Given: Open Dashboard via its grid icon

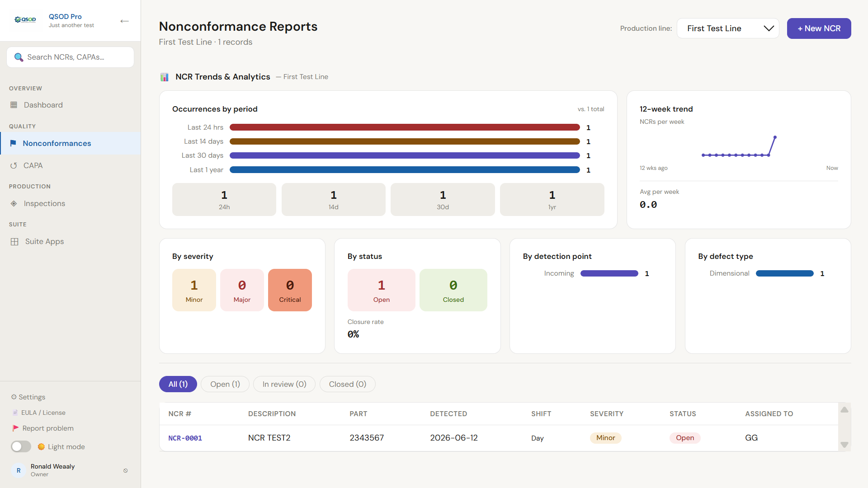Looking at the screenshot, I should pos(14,105).
